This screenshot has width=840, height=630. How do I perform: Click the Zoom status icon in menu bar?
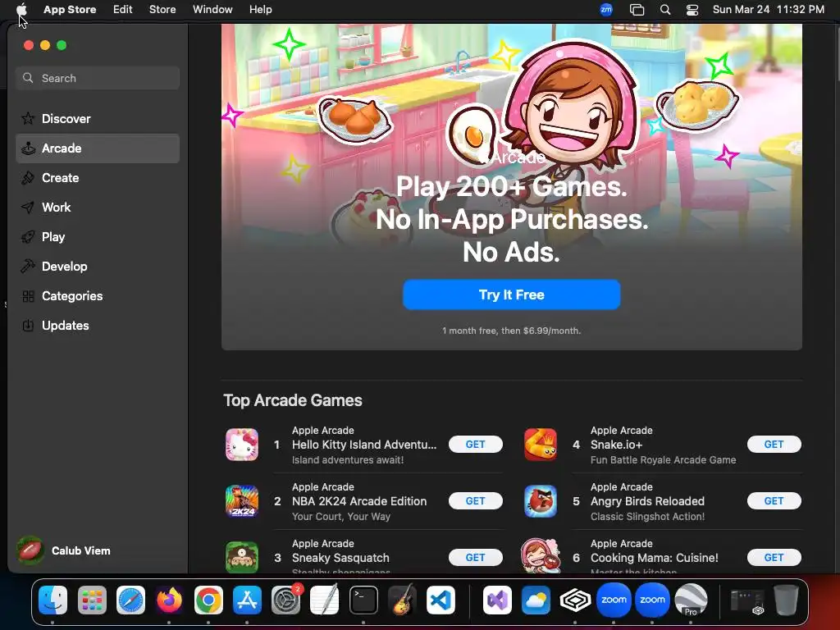point(606,9)
